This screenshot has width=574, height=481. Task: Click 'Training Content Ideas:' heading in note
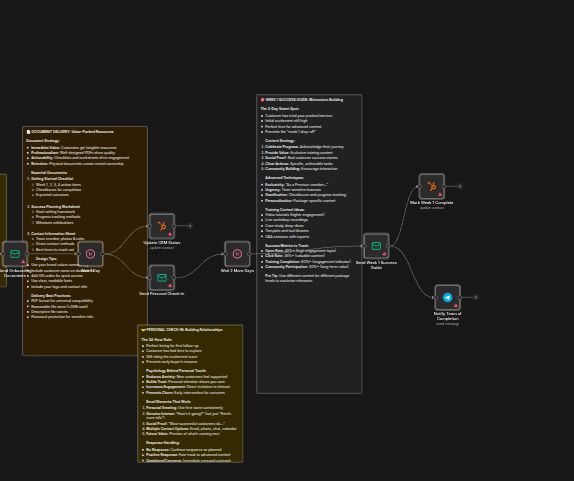pos(285,209)
